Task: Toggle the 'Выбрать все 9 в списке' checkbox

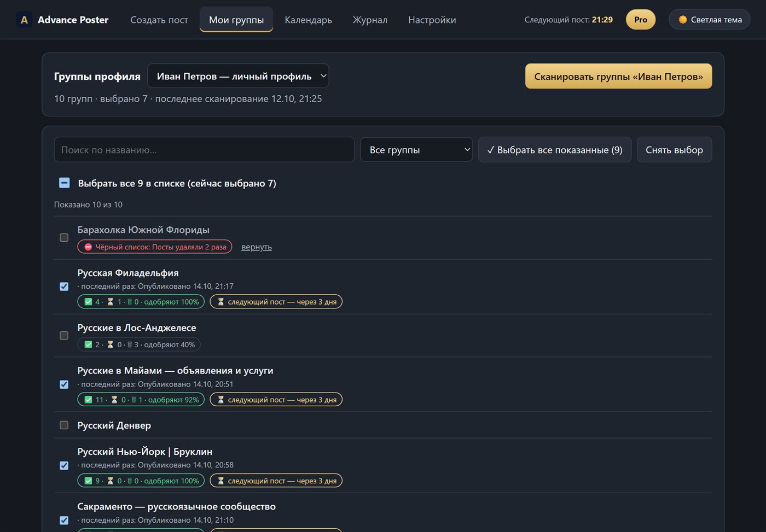Action: click(x=64, y=183)
